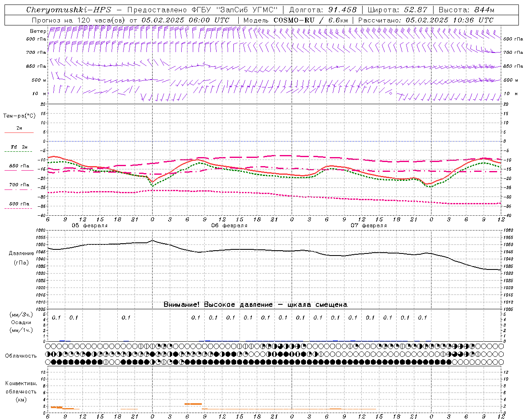525x420 pixels.
Task: Click the Высота: 844м value
Action: pos(466,10)
